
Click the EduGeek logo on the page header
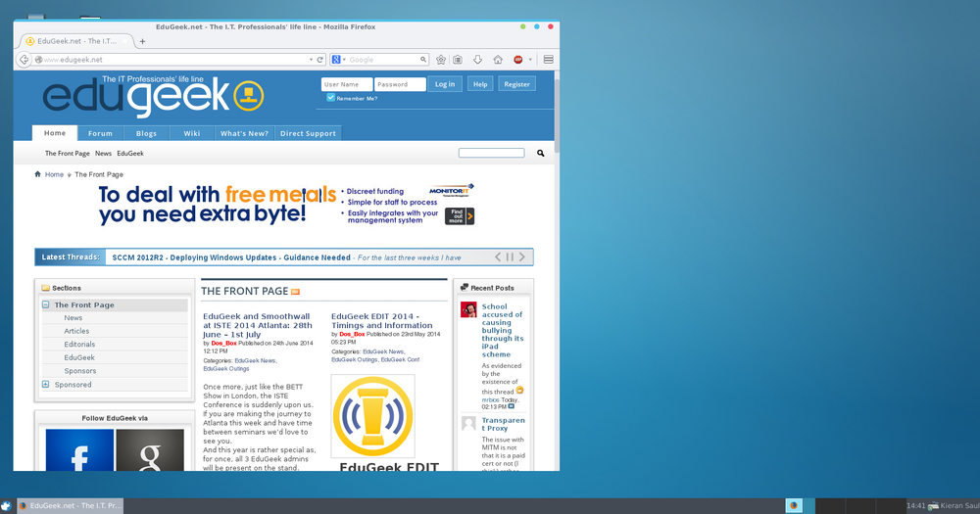[153, 96]
